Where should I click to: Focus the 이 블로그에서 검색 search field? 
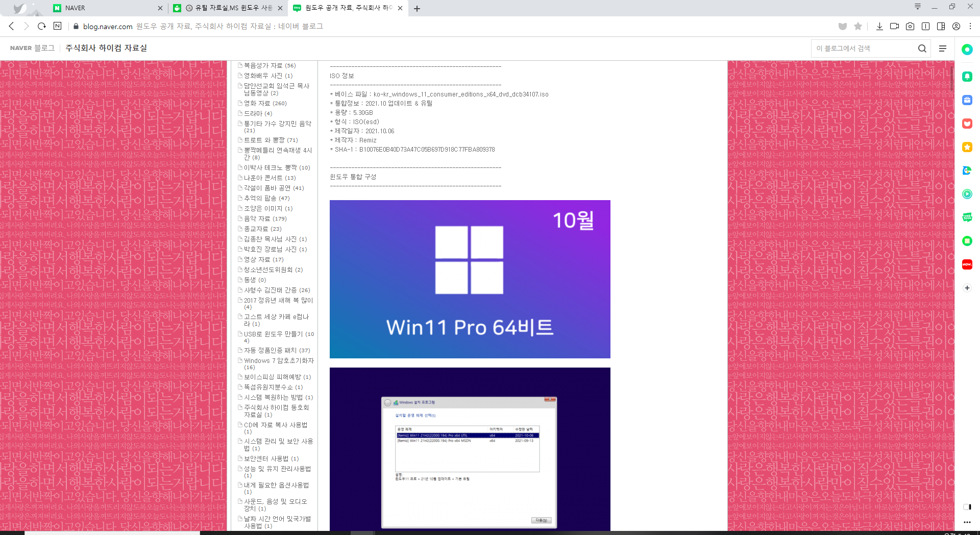point(864,48)
